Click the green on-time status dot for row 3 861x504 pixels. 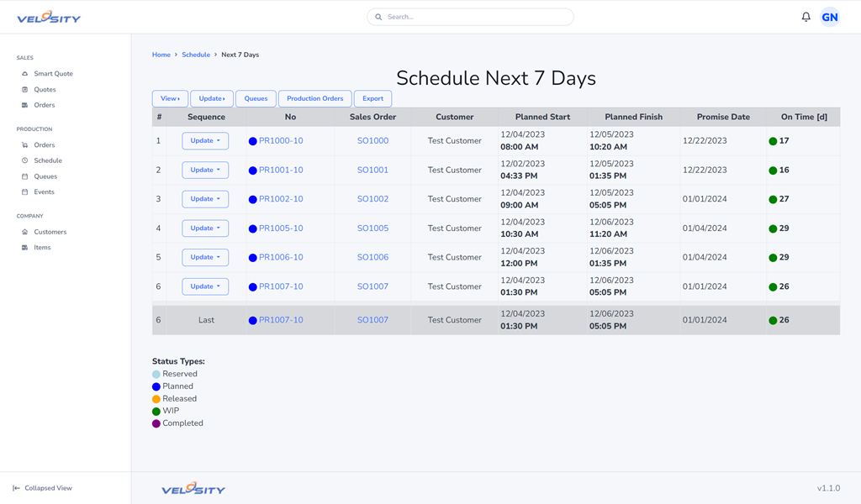pyautogui.click(x=773, y=200)
